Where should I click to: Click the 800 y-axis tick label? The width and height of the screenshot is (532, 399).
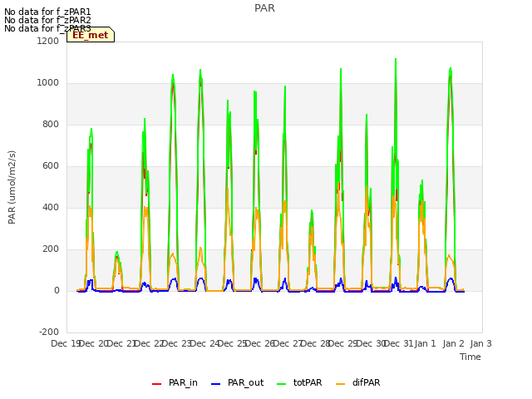51,124
